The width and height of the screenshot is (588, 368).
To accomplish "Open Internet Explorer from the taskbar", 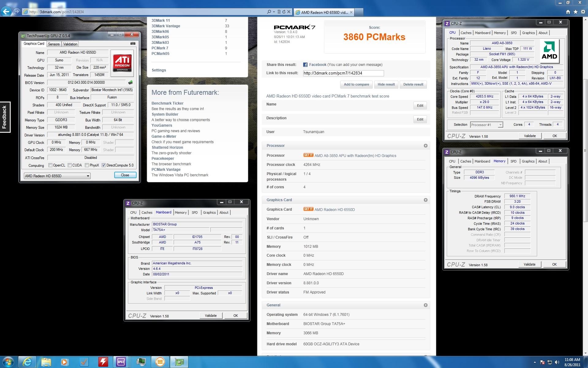I will pos(27,362).
